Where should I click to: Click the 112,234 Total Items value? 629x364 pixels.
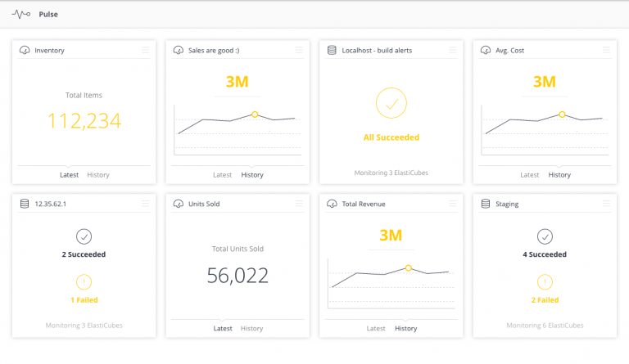pos(84,120)
